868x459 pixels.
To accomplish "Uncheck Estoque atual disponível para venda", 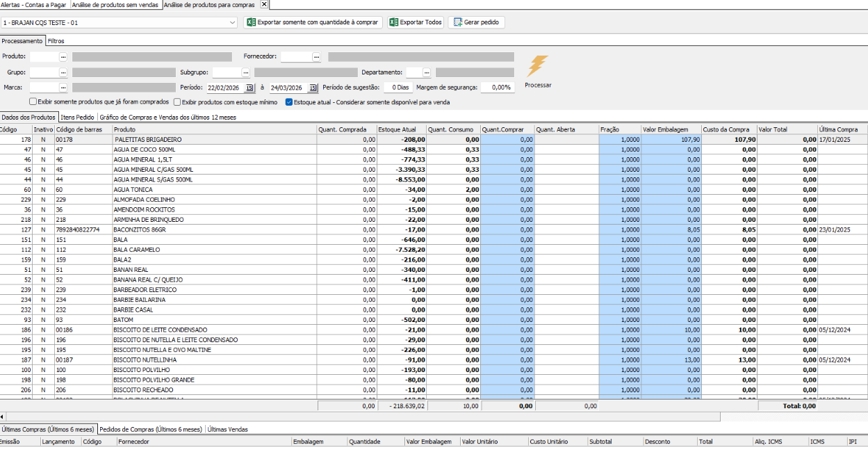I will [x=289, y=102].
